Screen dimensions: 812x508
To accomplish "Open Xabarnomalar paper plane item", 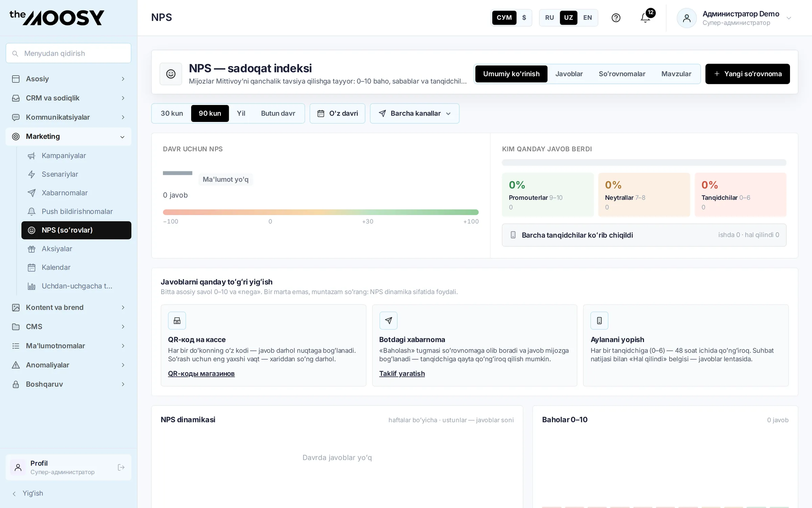I will 76,193.
